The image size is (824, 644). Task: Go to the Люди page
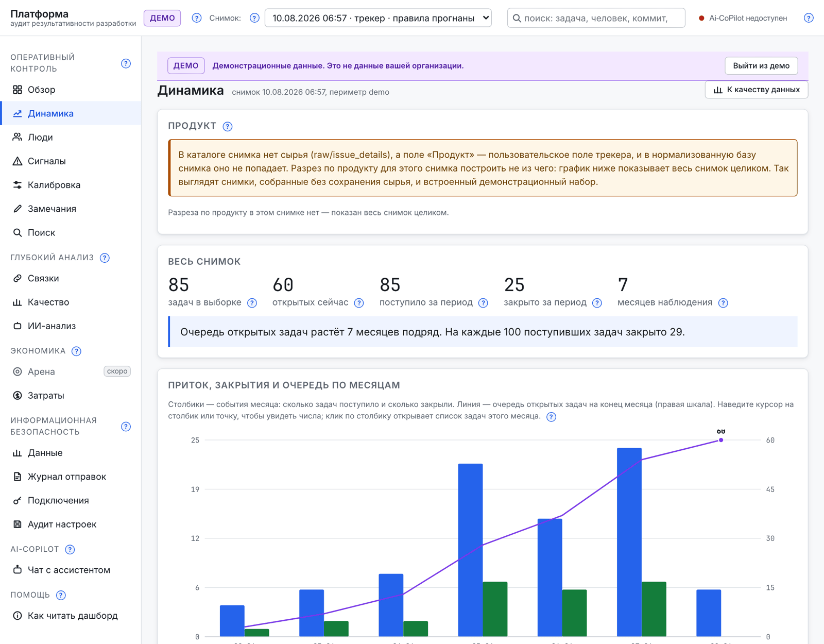coord(71,137)
